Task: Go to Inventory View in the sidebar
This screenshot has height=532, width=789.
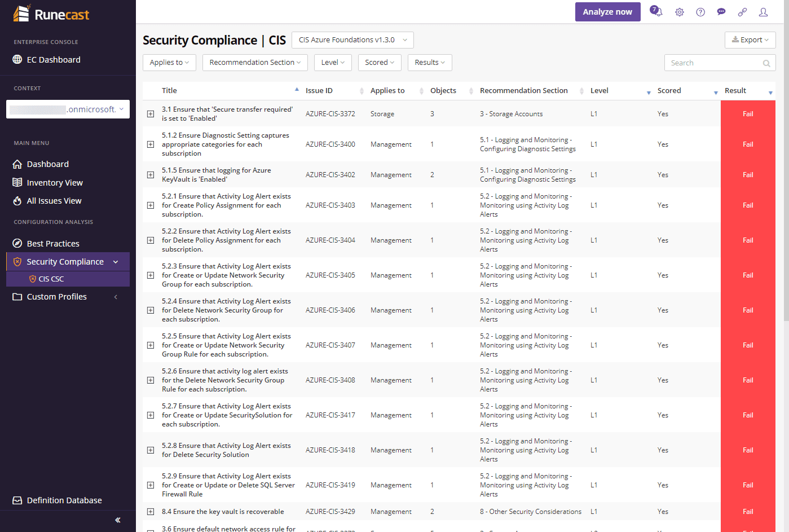Action: (55, 183)
